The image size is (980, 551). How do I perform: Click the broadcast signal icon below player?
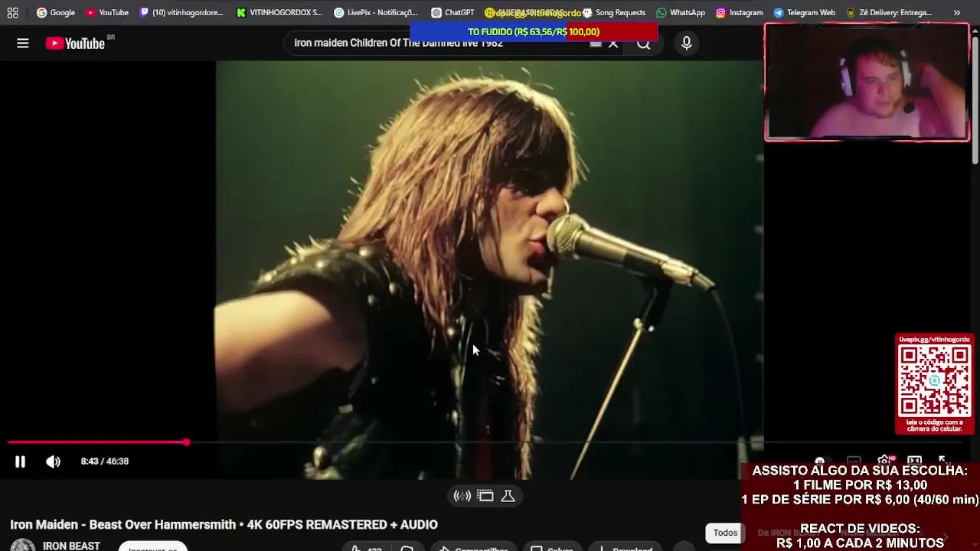click(462, 496)
